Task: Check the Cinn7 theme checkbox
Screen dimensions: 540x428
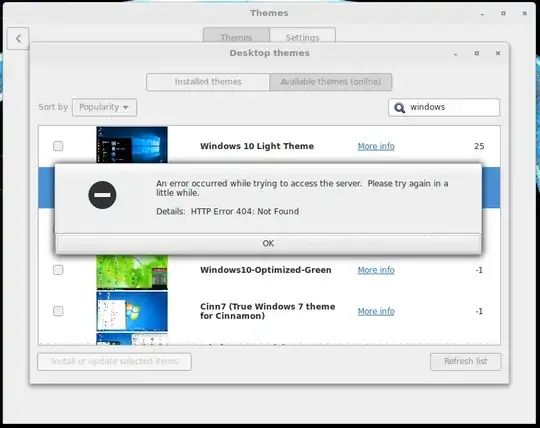Action: [58, 311]
